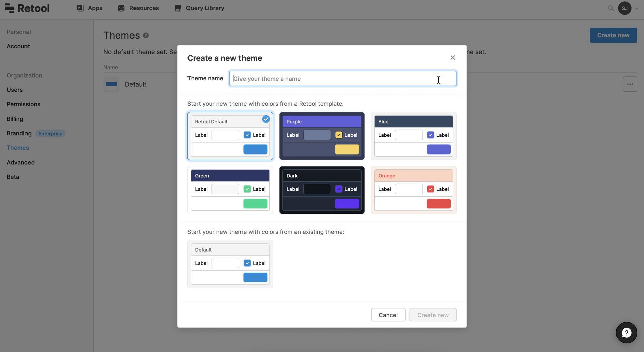The height and width of the screenshot is (352, 644).
Task: Open the Resources page
Action: click(138, 8)
